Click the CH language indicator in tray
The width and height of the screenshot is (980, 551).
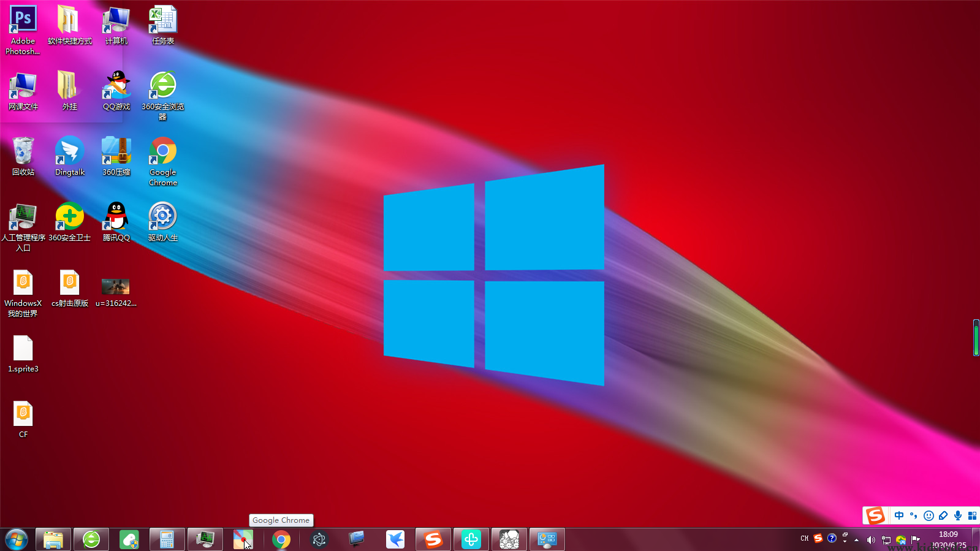(805, 538)
